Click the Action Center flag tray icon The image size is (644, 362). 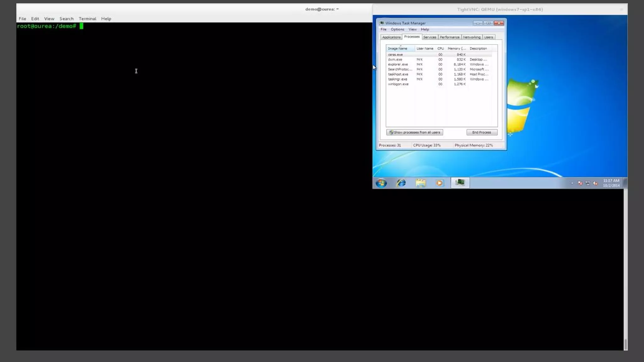pyautogui.click(x=580, y=183)
